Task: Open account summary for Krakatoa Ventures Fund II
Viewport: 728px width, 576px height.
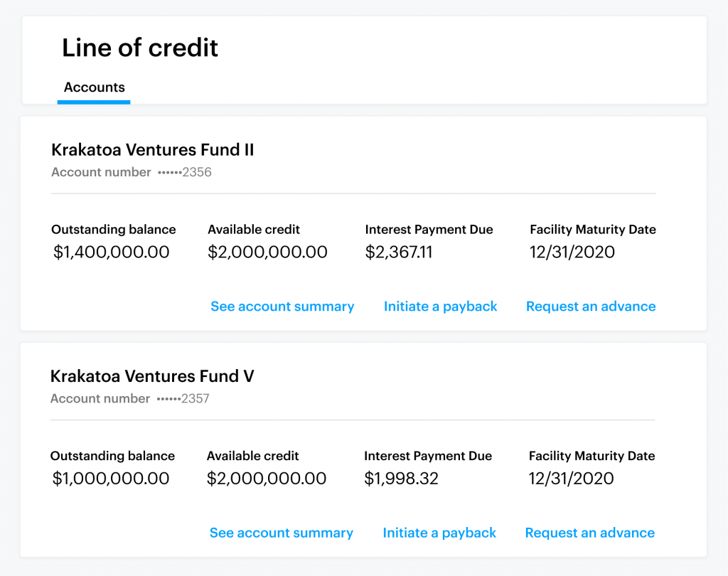Action: click(x=282, y=306)
